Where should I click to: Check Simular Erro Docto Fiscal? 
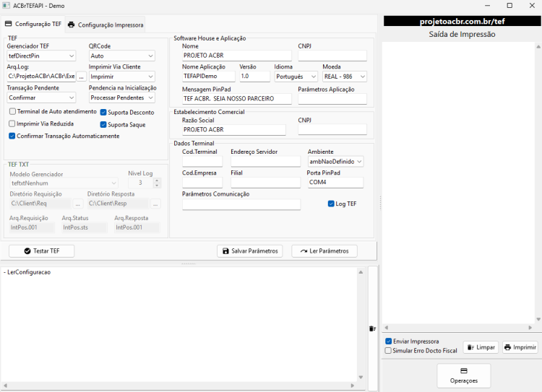click(388, 351)
